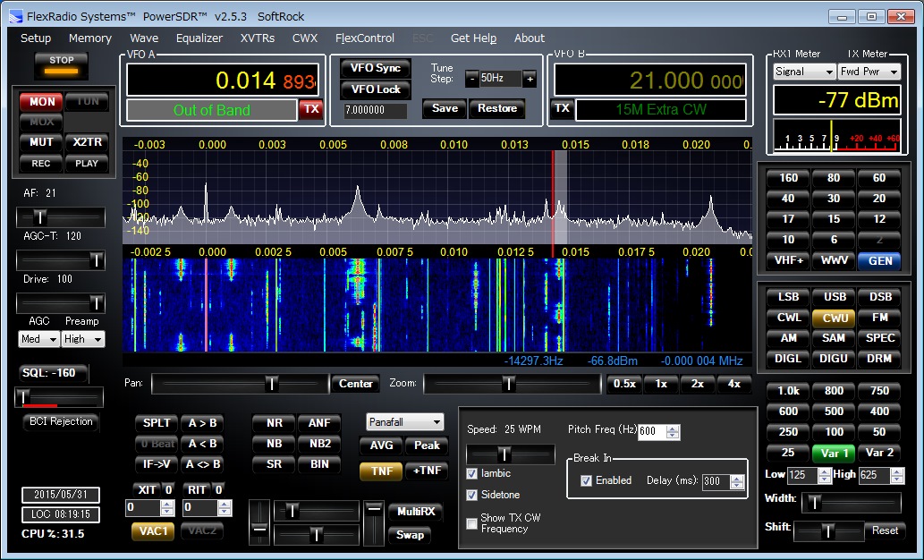Set zoom to 0.5x
Viewport: 924px width, 560px height.
[x=624, y=384]
